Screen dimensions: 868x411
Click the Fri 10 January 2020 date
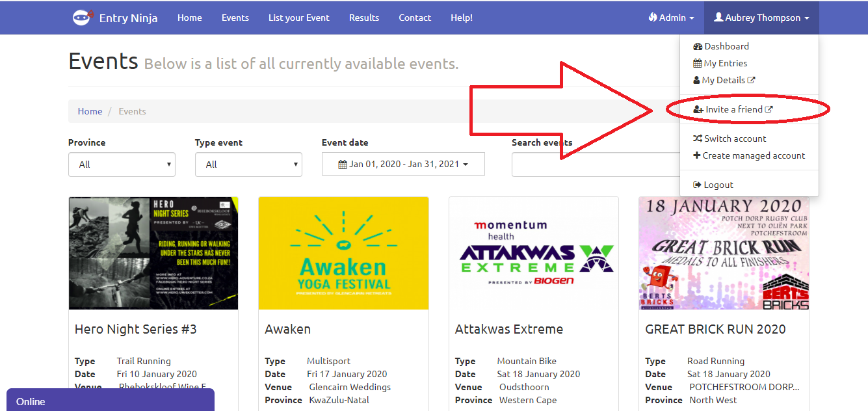click(157, 374)
